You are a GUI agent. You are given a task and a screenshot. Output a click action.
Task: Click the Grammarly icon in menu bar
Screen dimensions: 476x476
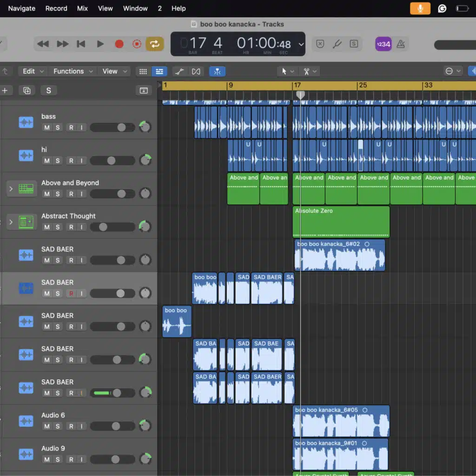442,8
